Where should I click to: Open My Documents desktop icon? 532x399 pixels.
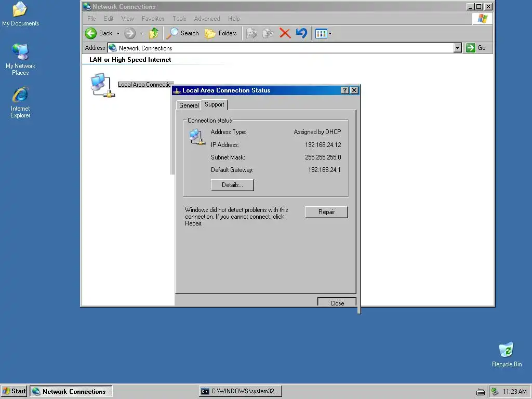pos(20,14)
